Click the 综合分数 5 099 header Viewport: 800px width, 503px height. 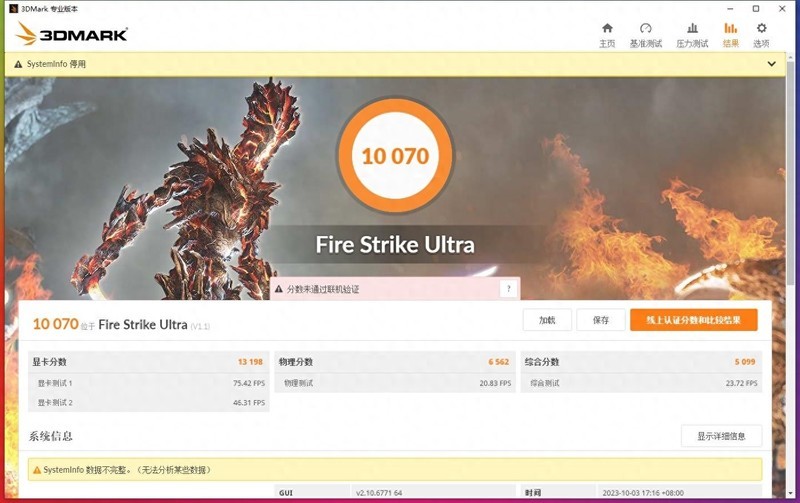point(641,362)
